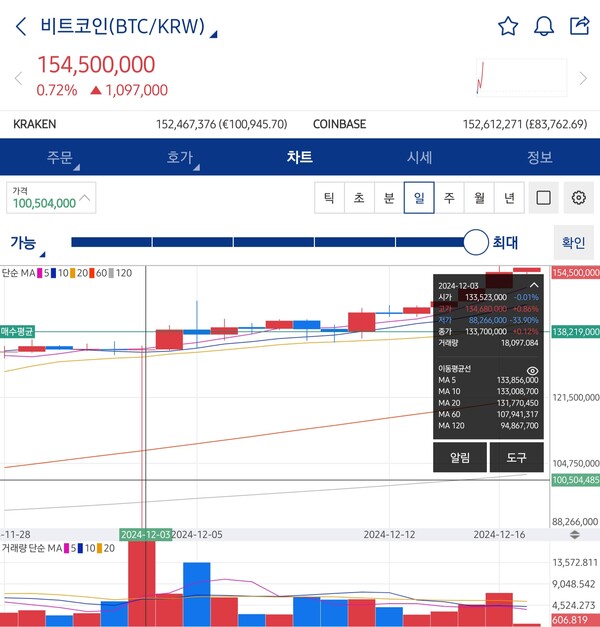The width and height of the screenshot is (600, 627).
Task: Click the 단순 MA legend label
Action: coord(18,273)
